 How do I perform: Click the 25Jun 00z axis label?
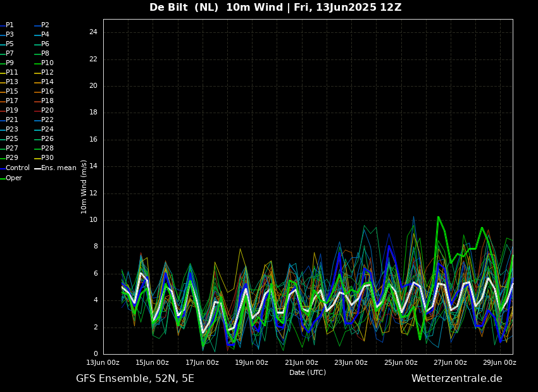tap(401, 363)
